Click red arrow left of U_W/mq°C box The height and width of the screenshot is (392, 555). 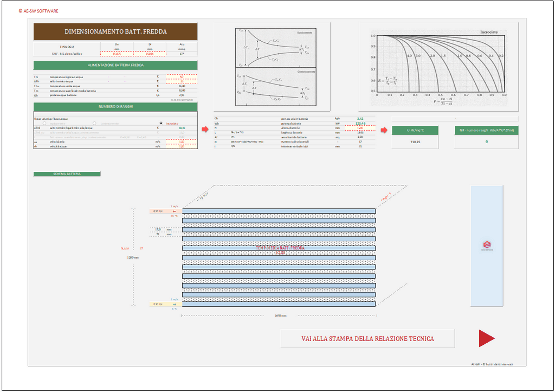(383, 130)
